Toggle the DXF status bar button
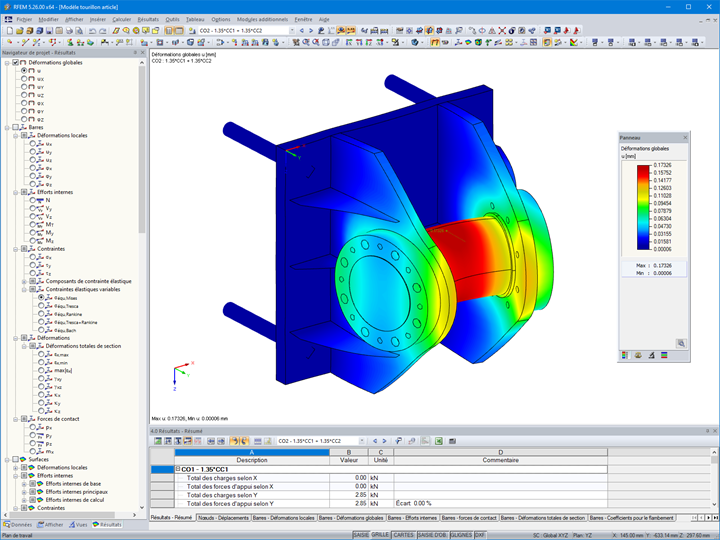 click(480, 535)
